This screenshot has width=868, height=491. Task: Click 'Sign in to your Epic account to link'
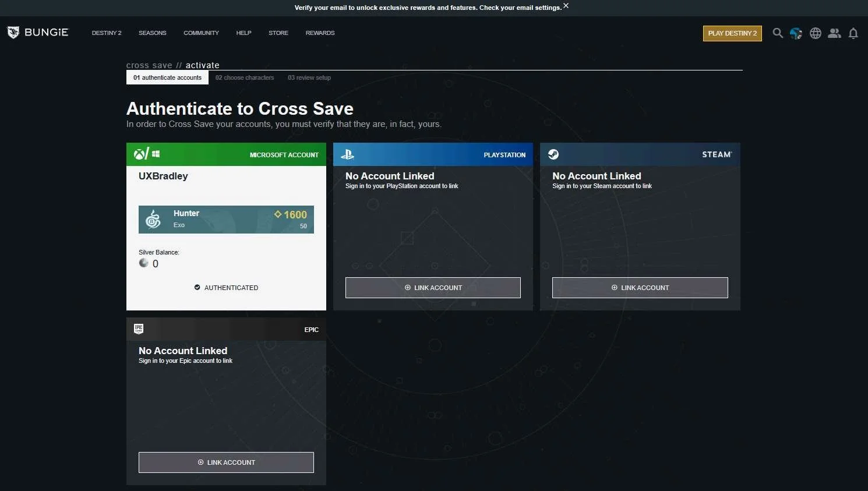click(185, 361)
